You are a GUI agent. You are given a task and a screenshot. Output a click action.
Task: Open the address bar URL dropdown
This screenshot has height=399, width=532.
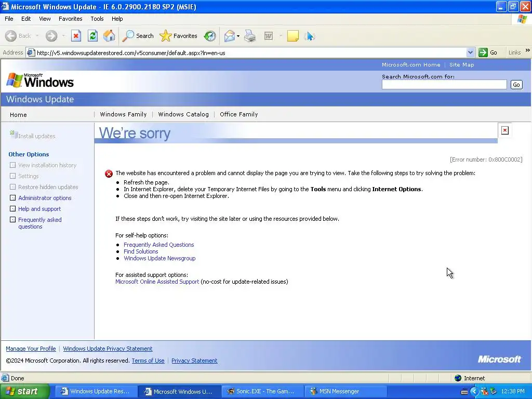(470, 52)
